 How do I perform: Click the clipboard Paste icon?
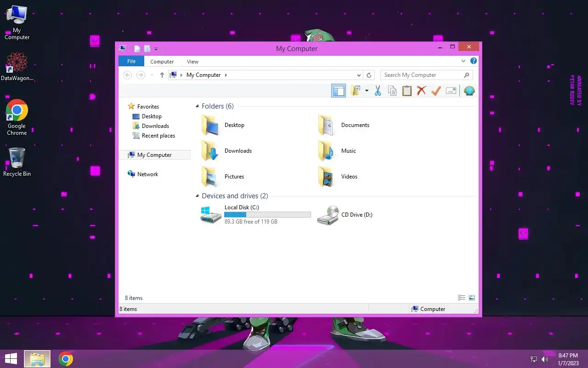click(x=407, y=91)
